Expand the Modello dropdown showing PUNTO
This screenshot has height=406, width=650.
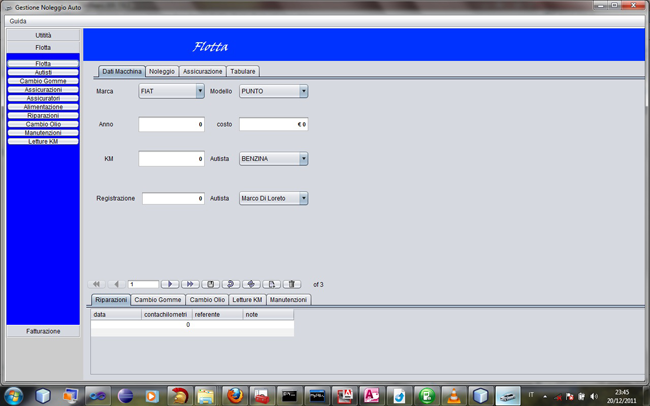pos(303,91)
